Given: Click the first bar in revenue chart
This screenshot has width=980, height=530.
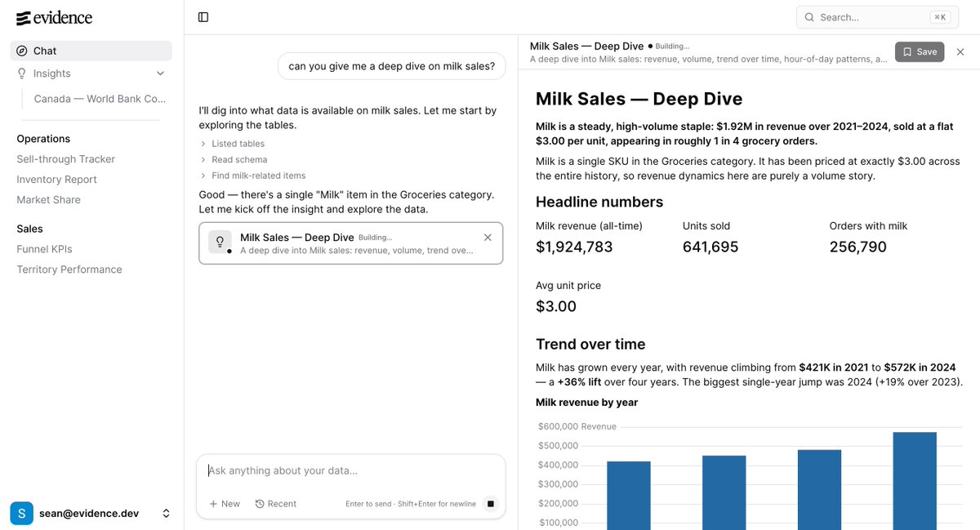Looking at the screenshot, I should [x=629, y=496].
